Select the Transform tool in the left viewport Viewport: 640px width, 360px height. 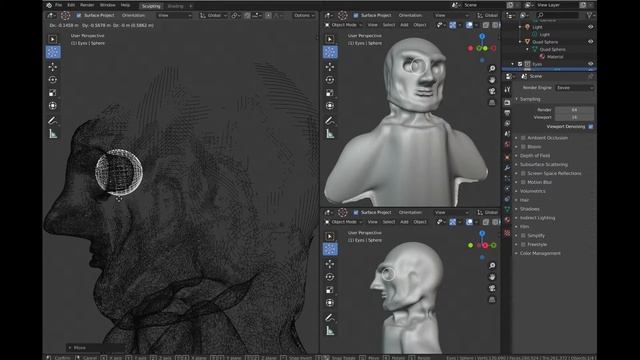[53, 106]
